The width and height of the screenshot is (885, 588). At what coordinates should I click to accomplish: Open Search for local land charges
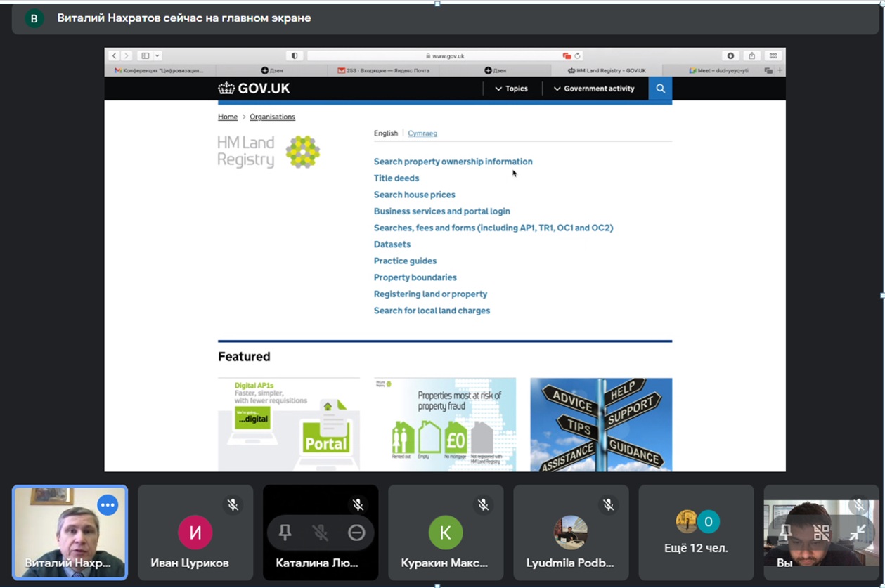click(x=432, y=311)
